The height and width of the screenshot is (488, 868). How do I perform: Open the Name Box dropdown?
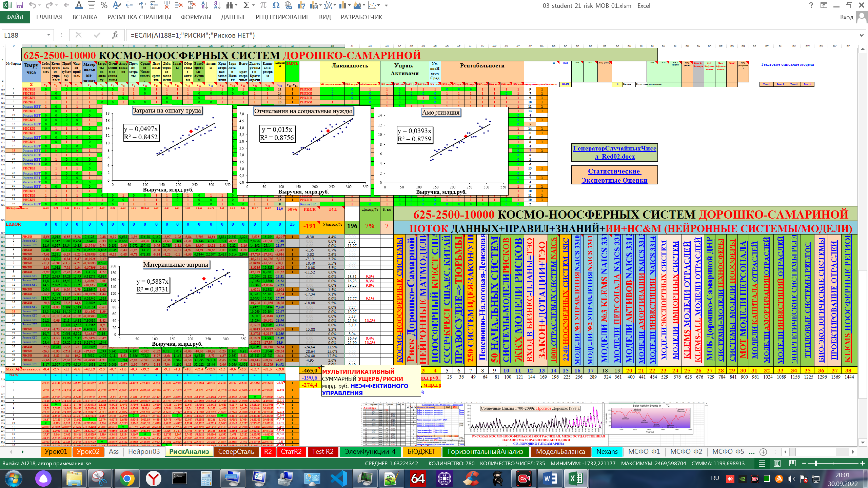(x=48, y=35)
